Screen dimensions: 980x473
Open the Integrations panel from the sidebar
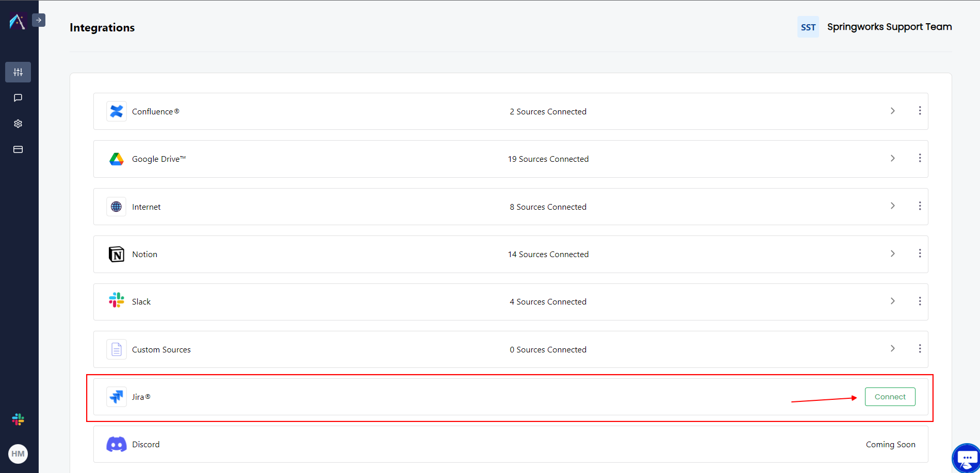tap(18, 72)
